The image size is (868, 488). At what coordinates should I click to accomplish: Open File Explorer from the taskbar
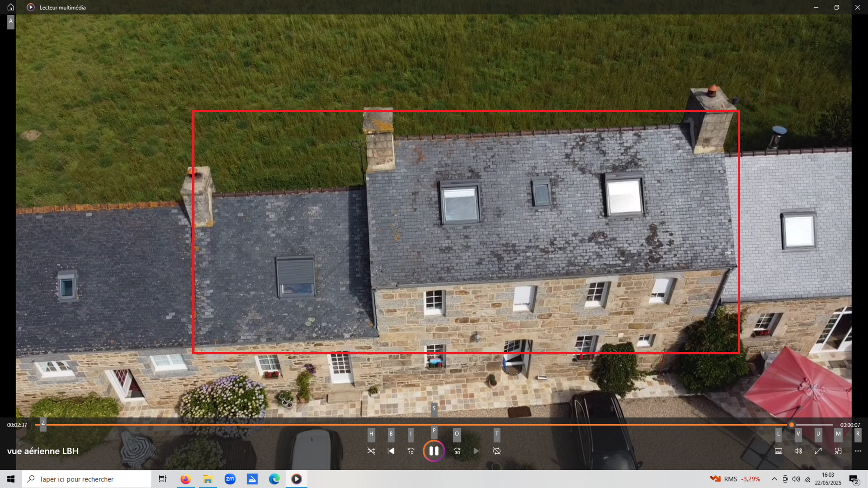point(208,479)
